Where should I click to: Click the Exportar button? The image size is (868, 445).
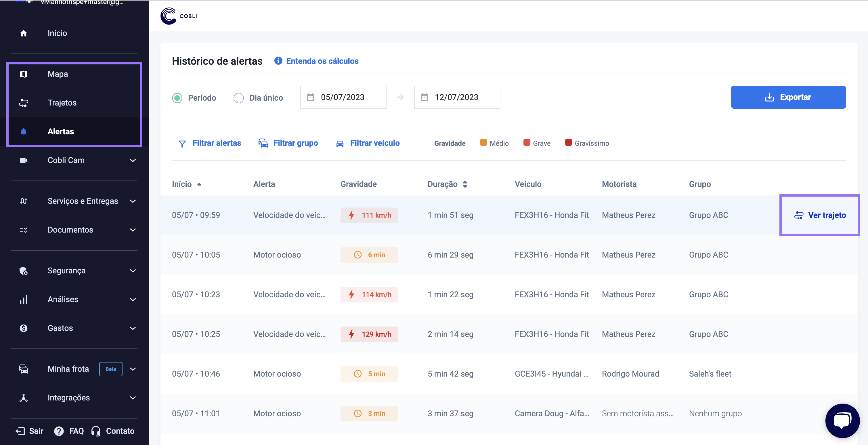click(788, 97)
